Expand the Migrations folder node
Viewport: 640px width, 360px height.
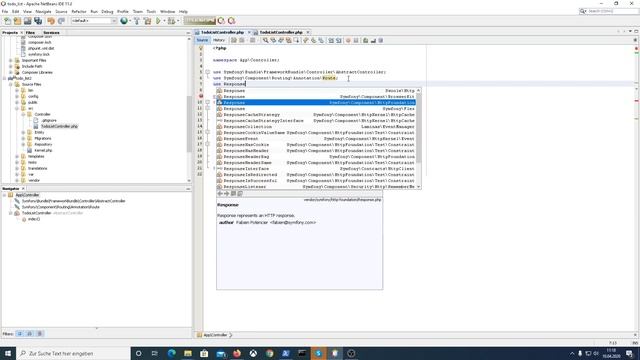coord(23,138)
